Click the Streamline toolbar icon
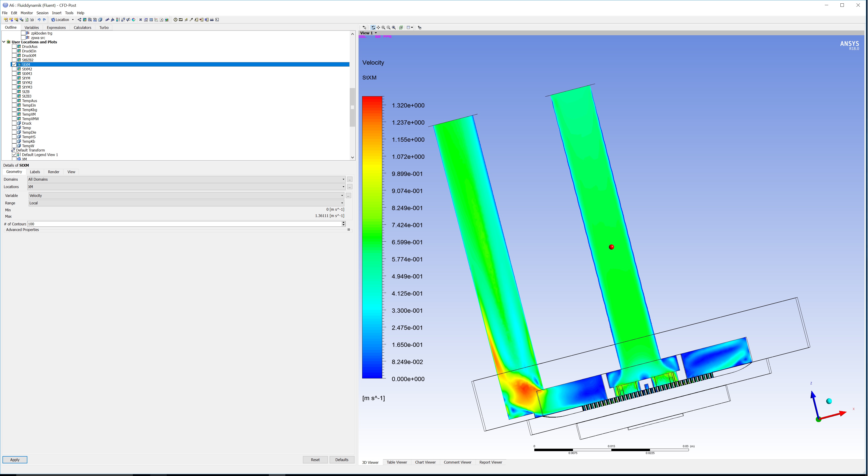 click(90, 20)
